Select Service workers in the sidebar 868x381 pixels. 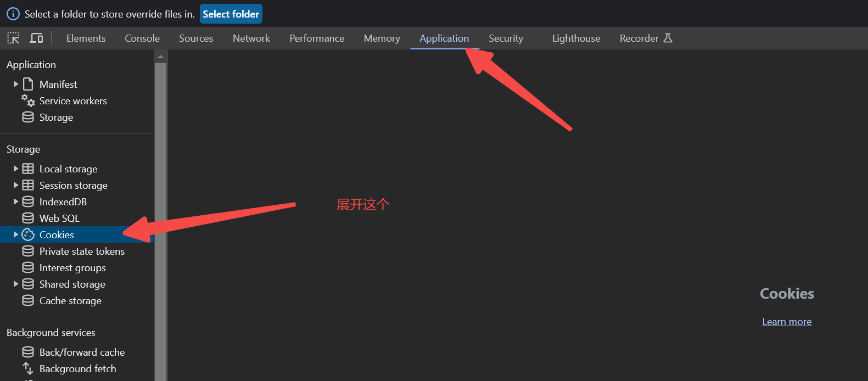73,100
